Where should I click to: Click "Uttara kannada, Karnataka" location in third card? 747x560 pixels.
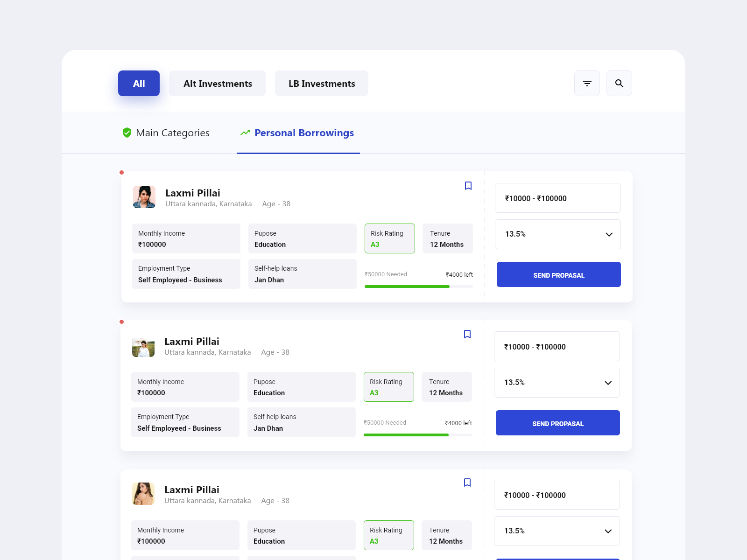point(208,501)
